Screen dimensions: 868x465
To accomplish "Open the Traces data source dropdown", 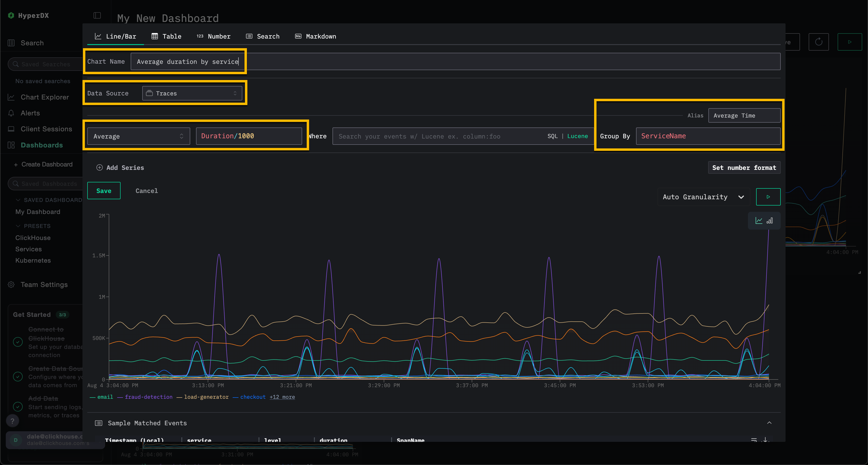I will pos(192,93).
